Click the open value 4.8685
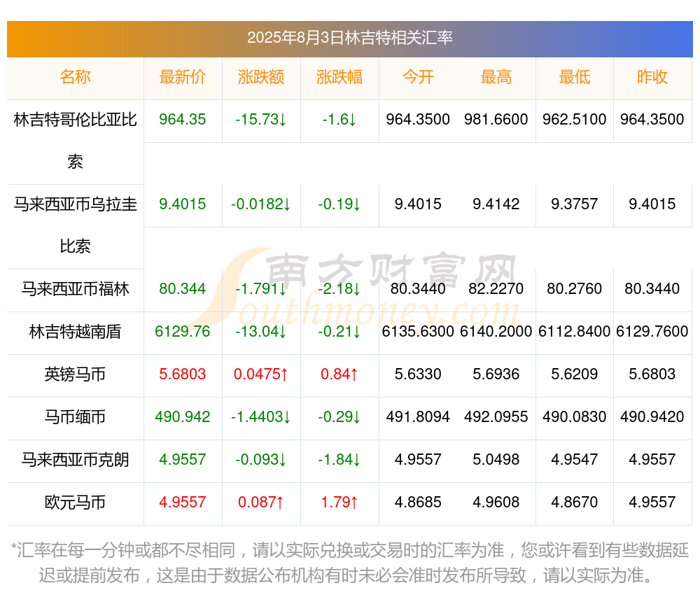Screen dimensions: 700x597 point(418,503)
